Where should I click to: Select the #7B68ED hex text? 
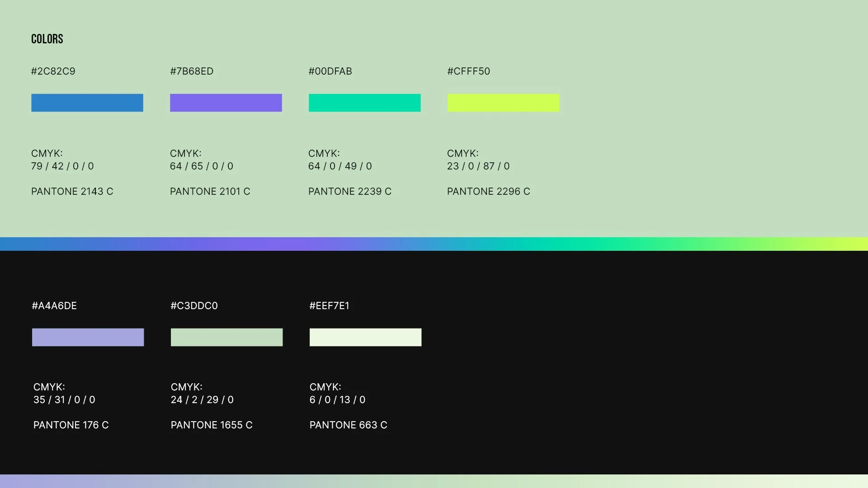tap(192, 71)
